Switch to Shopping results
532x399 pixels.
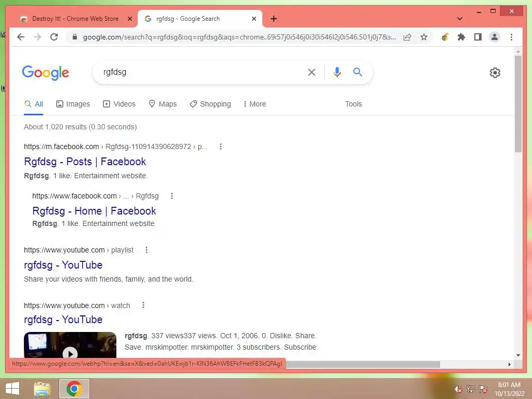pyautogui.click(x=210, y=104)
